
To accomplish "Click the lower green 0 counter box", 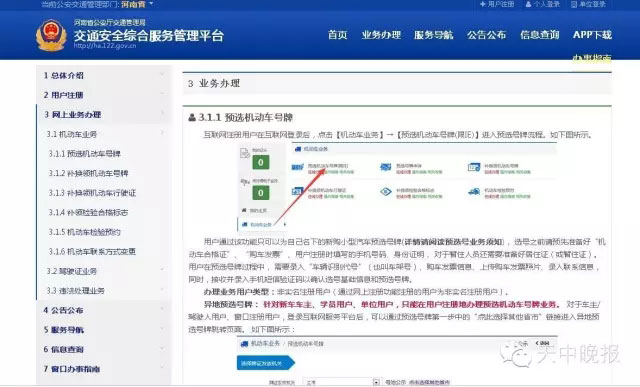I will 260,193.
